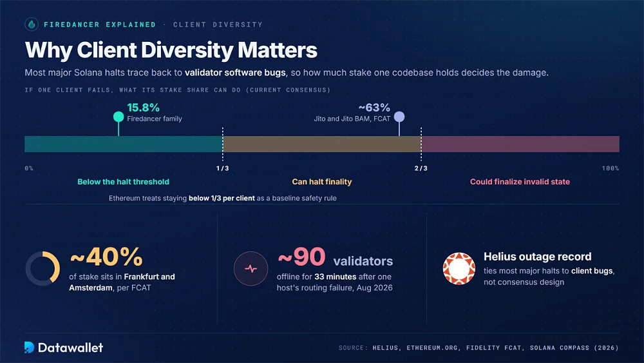
Task: Click the "Frankfurt and Amsterdam" stake text
Action: point(122,282)
